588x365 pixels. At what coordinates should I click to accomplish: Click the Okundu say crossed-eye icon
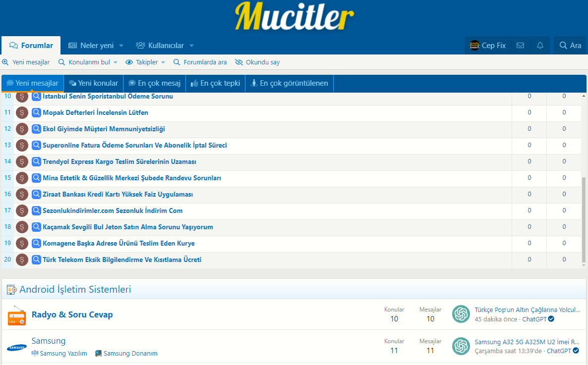point(239,62)
